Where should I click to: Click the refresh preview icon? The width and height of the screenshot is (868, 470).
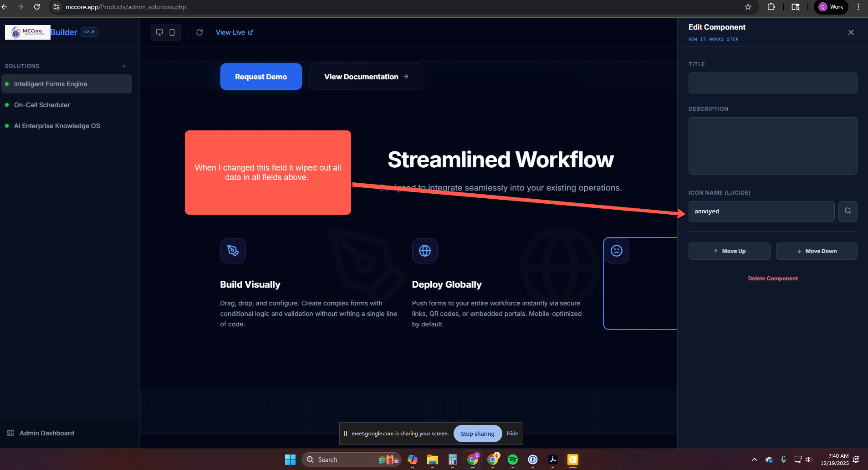199,32
